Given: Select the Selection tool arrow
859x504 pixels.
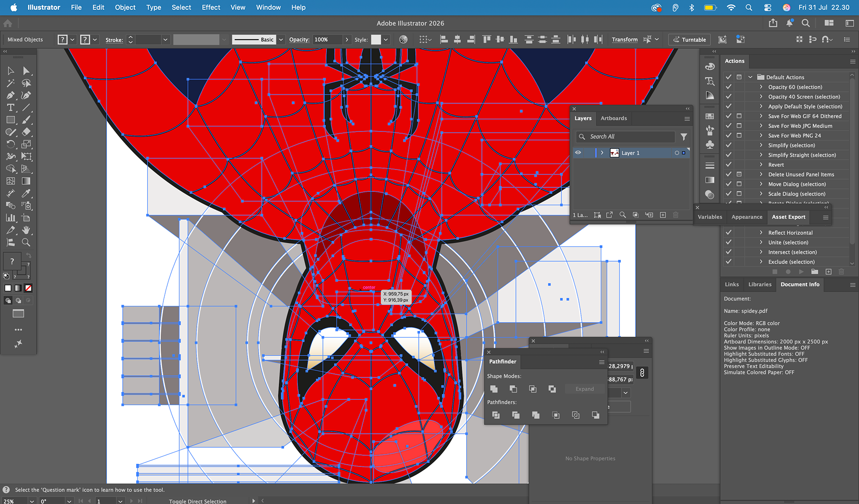Looking at the screenshot, I should (x=11, y=71).
